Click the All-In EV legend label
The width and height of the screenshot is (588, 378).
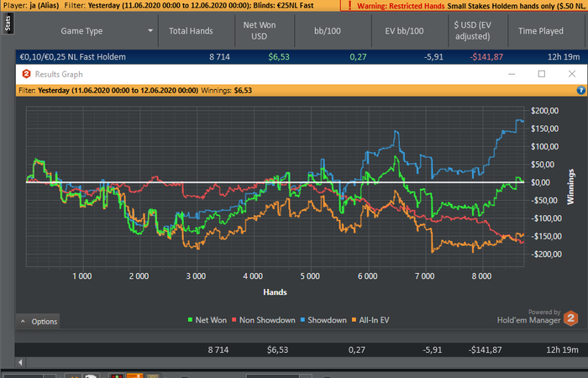(374, 320)
